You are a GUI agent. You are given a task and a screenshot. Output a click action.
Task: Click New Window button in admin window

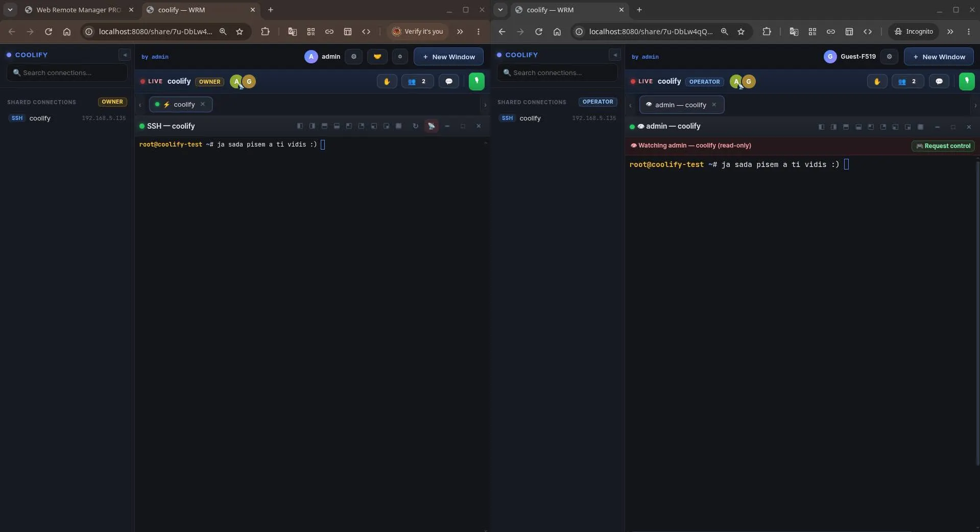pos(448,57)
